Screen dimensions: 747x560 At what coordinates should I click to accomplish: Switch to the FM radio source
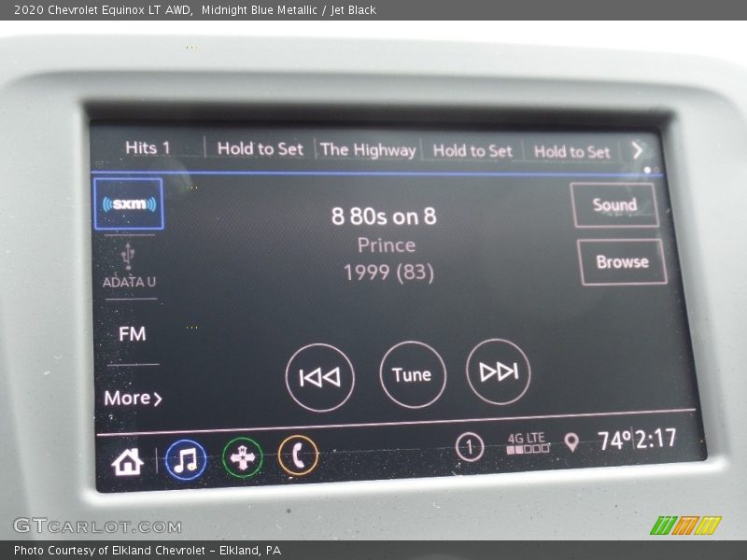pyautogui.click(x=132, y=334)
